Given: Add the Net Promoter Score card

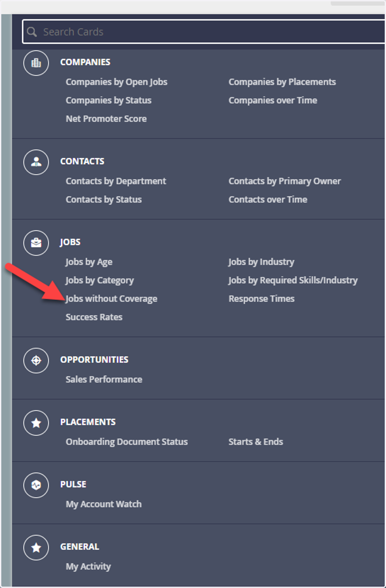Looking at the screenshot, I should coord(106,119).
